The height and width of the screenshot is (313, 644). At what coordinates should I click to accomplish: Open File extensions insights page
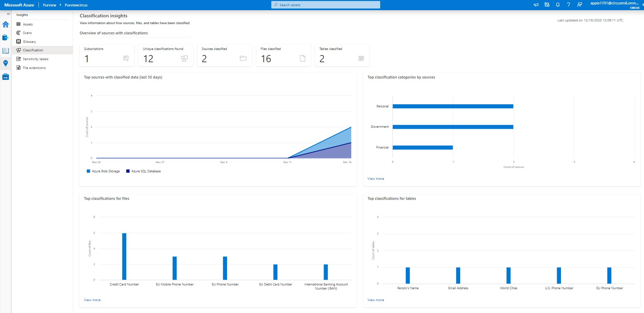34,68
